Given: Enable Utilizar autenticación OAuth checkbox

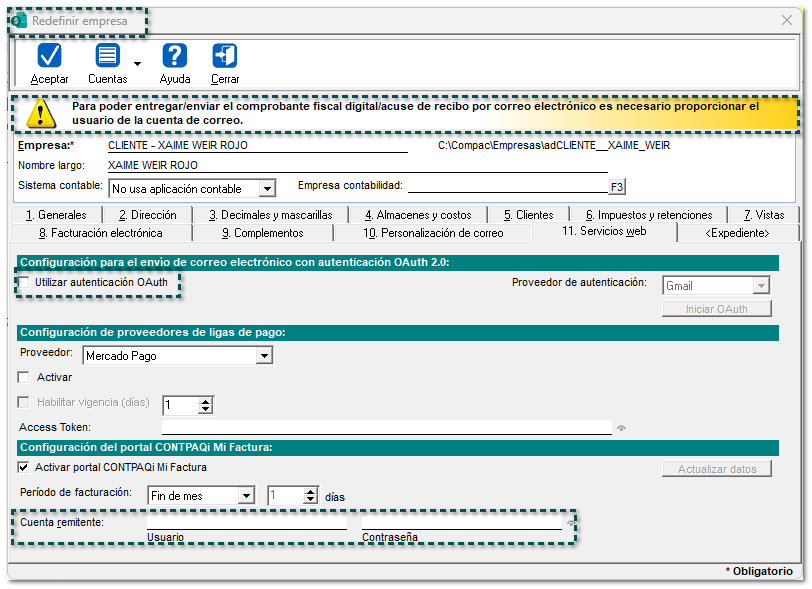Looking at the screenshot, I should click(x=24, y=284).
